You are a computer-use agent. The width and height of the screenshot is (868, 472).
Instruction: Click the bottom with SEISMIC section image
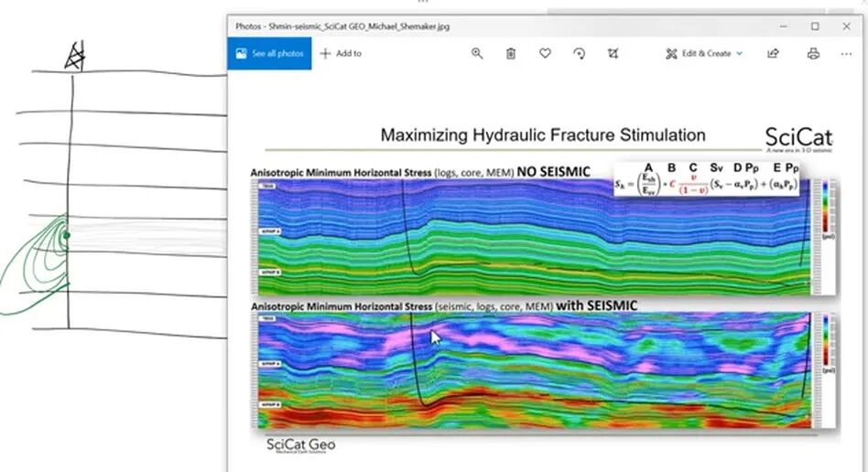[x=534, y=370]
